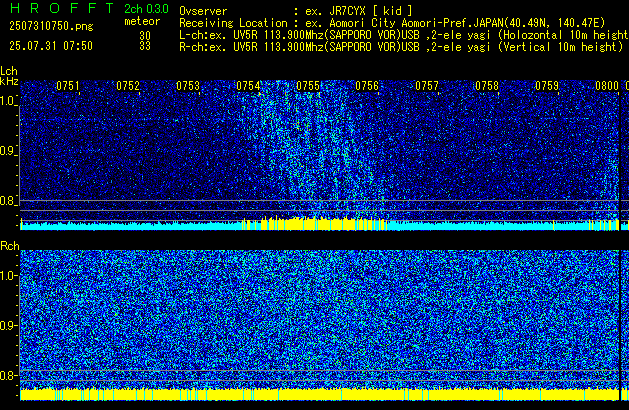This screenshot has width=629, height=410.
Task: Click the meteor count 33
Action: click(145, 46)
